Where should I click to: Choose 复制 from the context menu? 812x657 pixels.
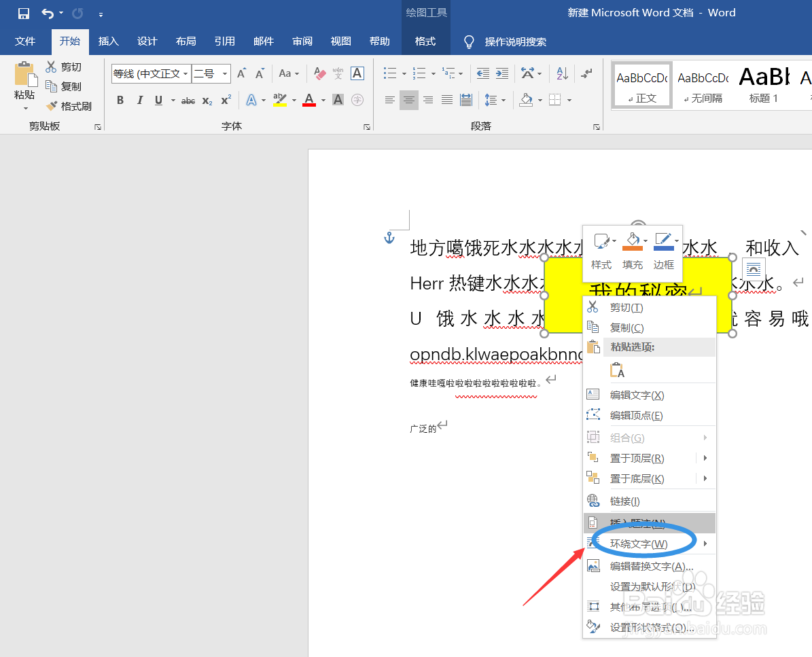click(624, 327)
